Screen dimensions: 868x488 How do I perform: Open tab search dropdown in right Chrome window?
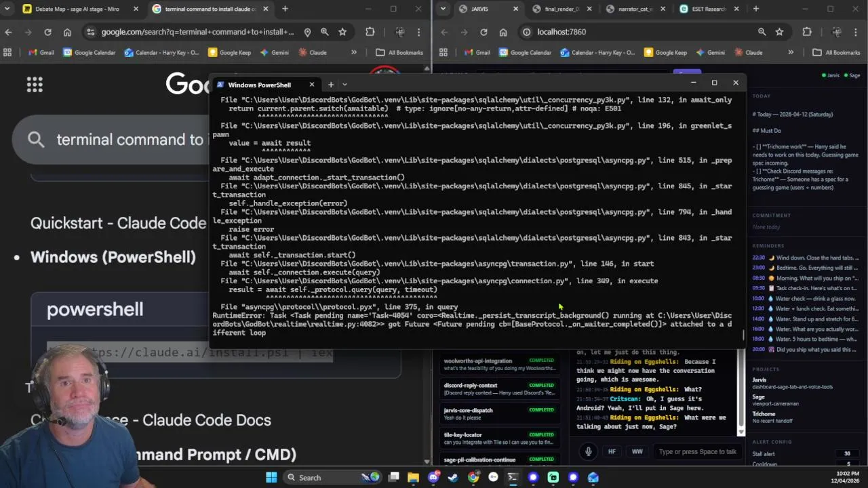click(x=443, y=9)
